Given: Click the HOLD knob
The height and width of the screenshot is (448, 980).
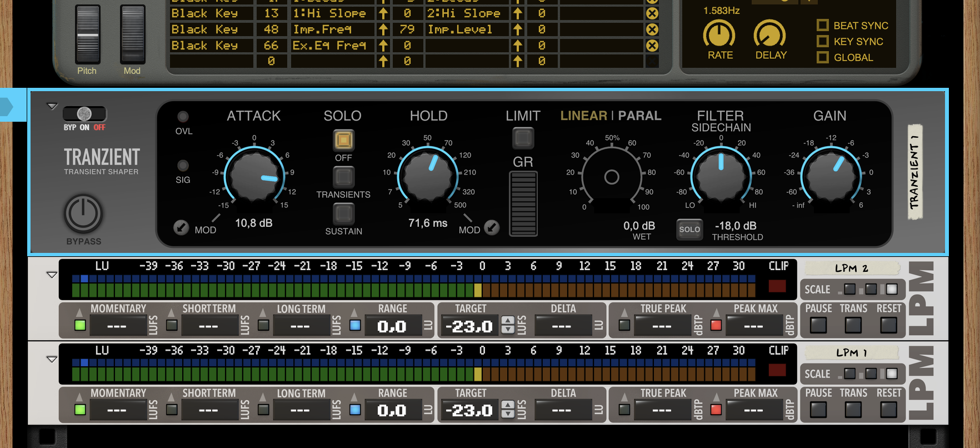Looking at the screenshot, I should pyautogui.click(x=428, y=177).
